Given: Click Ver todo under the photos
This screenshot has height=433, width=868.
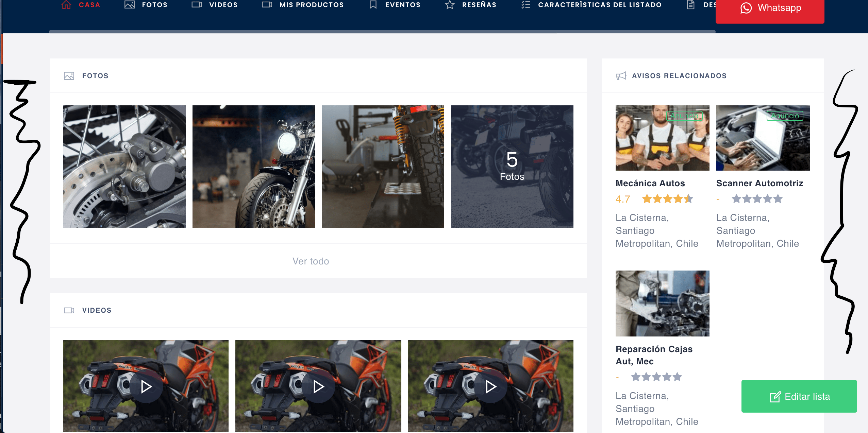Looking at the screenshot, I should click(x=311, y=261).
